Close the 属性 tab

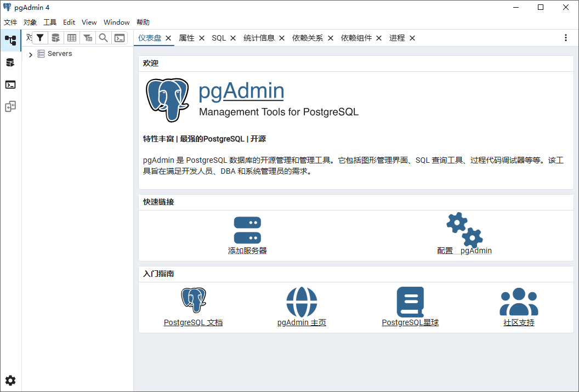click(202, 38)
